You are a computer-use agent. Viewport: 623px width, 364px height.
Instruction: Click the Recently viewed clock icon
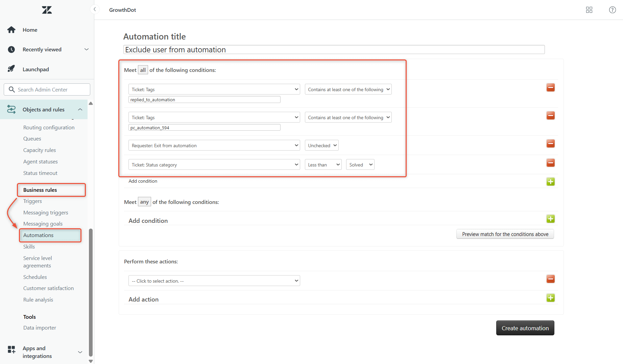tap(11, 49)
